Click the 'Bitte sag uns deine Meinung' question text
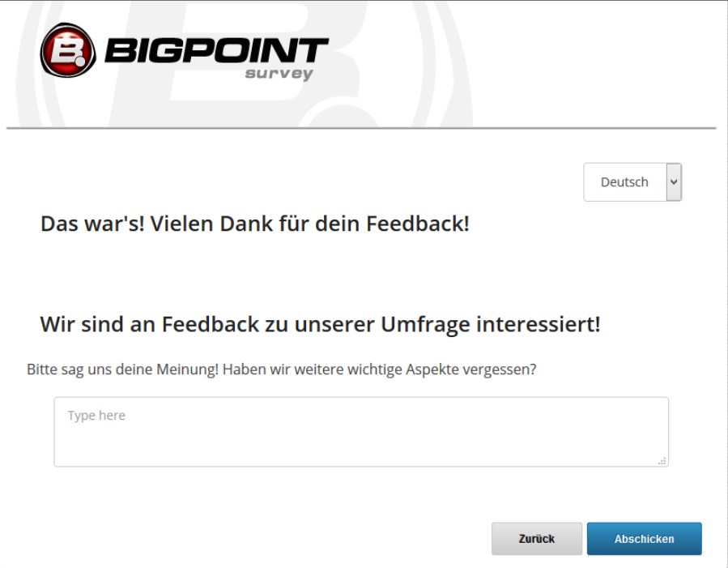Screen dimensions: 728x568 pos(281,369)
